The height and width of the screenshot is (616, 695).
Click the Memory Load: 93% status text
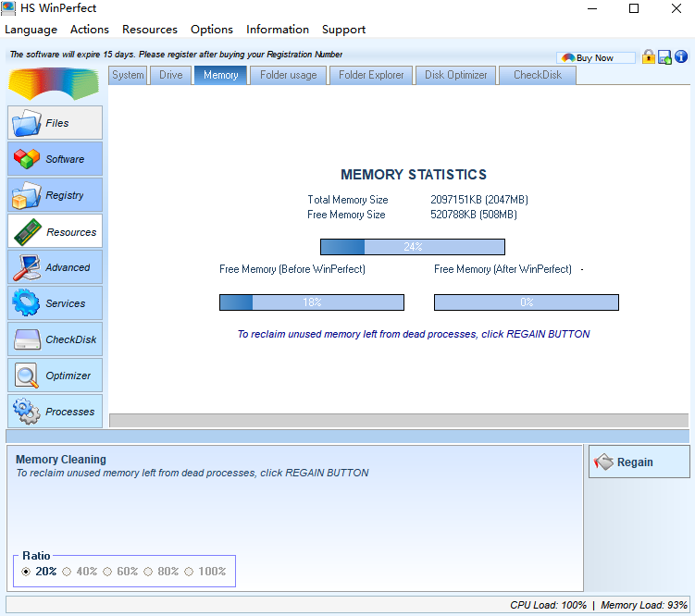643,605
